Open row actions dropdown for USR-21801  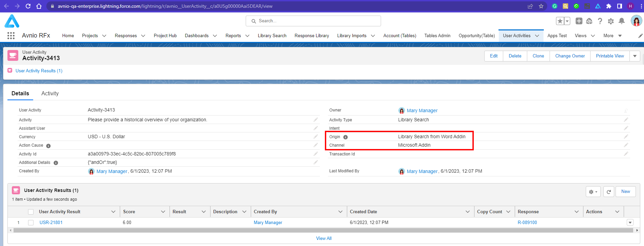click(x=630, y=223)
